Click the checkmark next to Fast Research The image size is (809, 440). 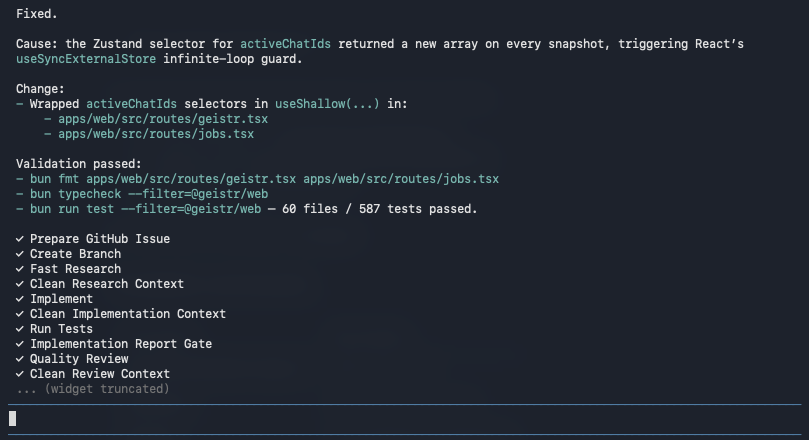tap(20, 269)
